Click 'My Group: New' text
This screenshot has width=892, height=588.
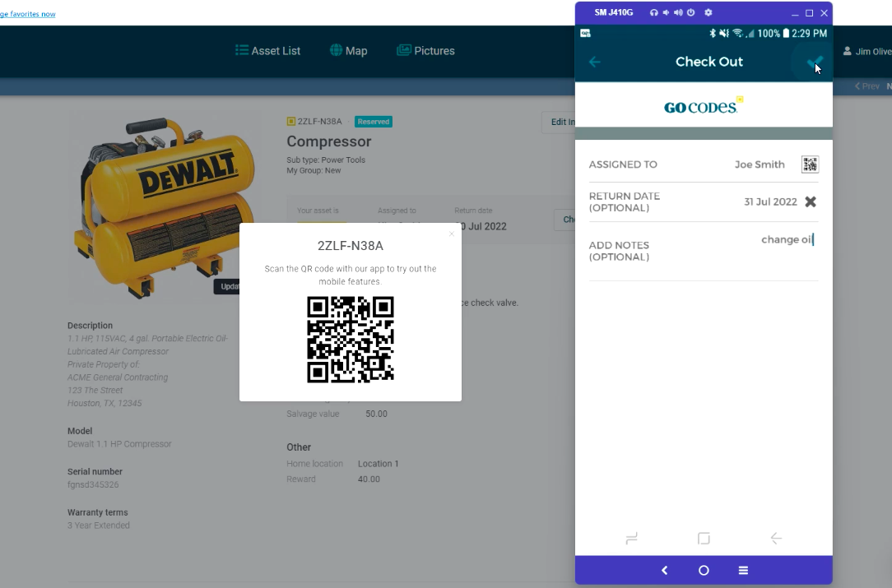click(314, 170)
